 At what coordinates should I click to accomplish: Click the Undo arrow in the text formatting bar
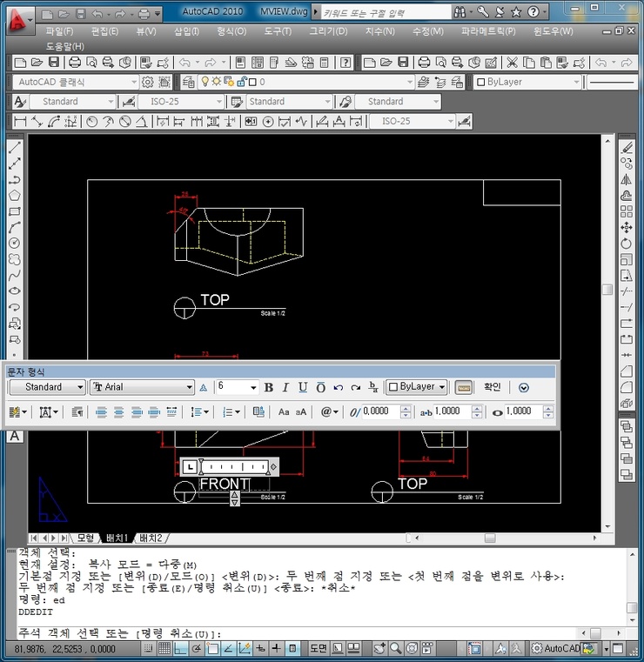339,387
